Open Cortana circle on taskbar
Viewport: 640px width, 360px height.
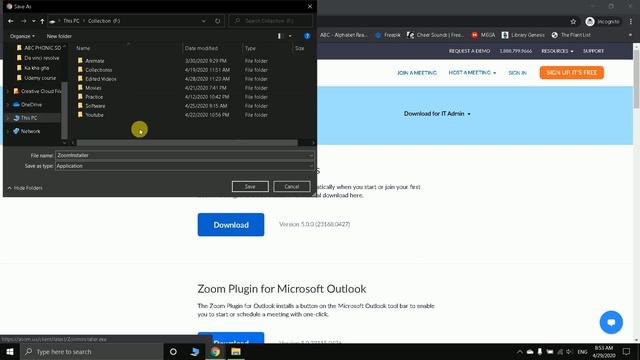click(x=173, y=351)
